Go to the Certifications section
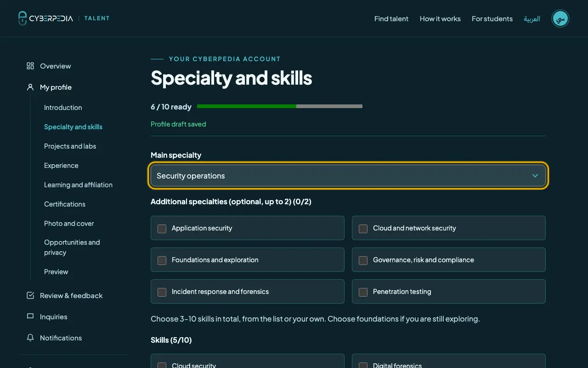The height and width of the screenshot is (368, 588). pos(65,204)
